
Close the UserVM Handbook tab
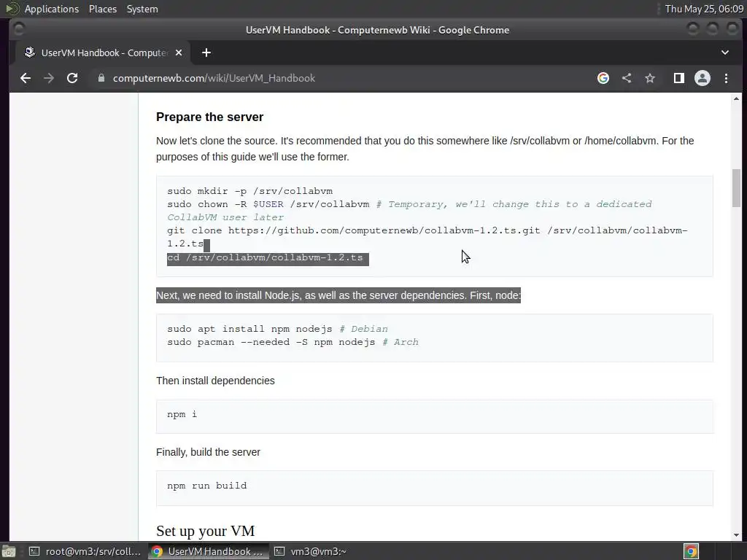tap(179, 52)
